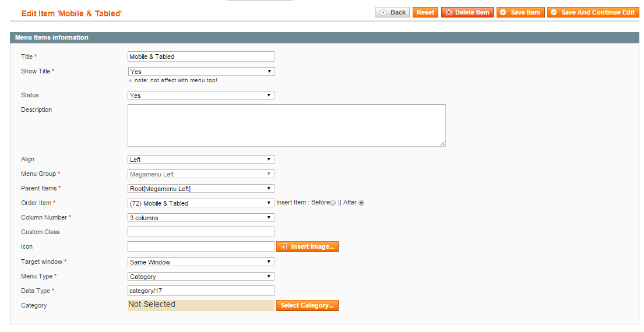The width and height of the screenshot is (644, 332).
Task: Open the Status dropdown
Action: 201,95
